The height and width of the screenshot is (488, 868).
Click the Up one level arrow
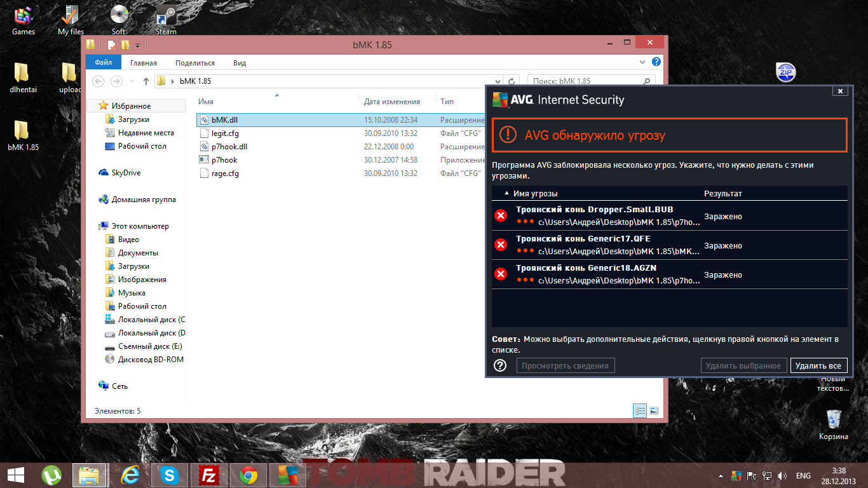tap(146, 81)
